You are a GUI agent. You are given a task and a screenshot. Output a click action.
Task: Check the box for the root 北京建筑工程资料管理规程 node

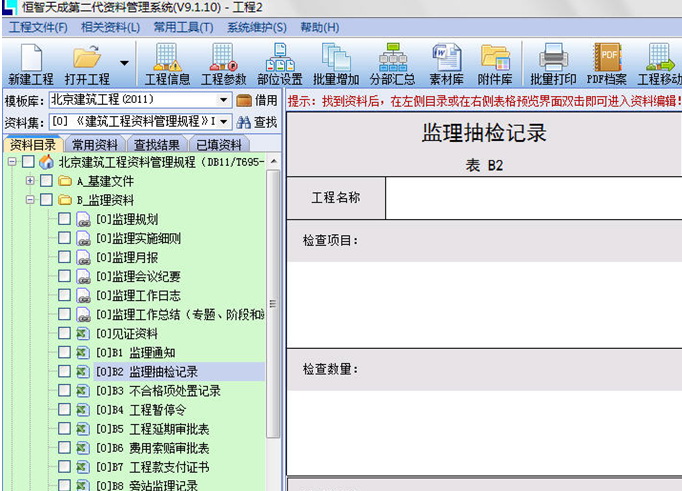click(28, 162)
